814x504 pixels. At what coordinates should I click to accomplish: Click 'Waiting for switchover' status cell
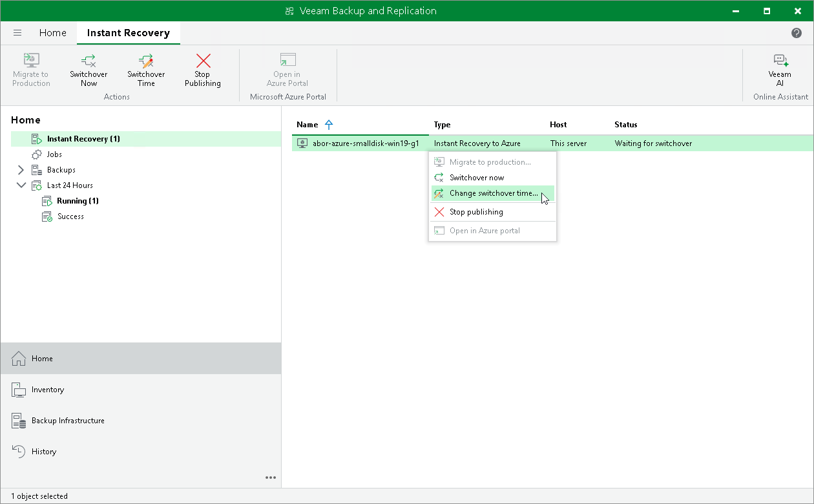pyautogui.click(x=653, y=143)
